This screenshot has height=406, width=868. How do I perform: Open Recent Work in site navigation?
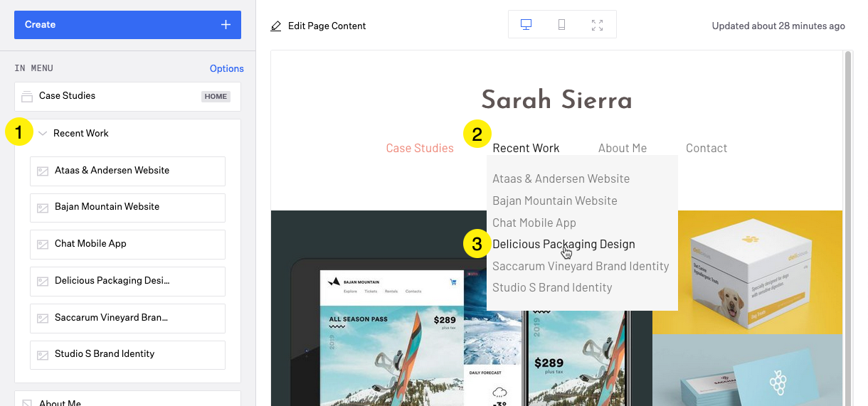526,148
